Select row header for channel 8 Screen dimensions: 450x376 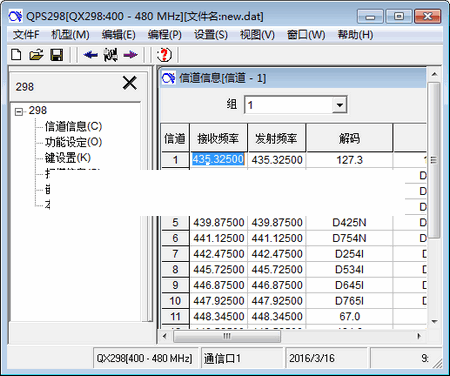(x=175, y=269)
